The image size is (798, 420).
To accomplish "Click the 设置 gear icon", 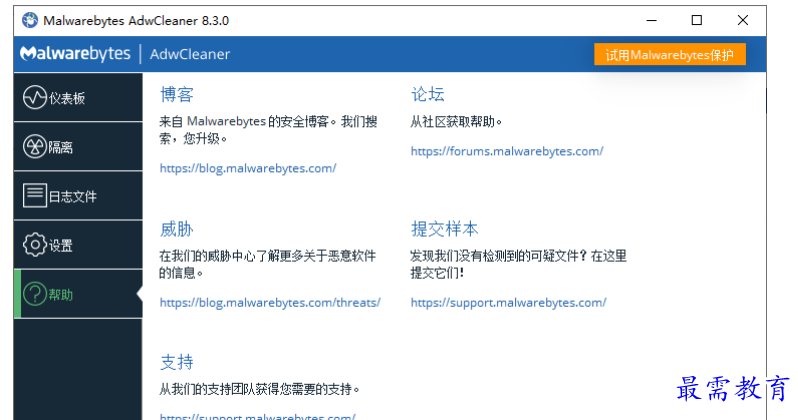I will [x=35, y=245].
